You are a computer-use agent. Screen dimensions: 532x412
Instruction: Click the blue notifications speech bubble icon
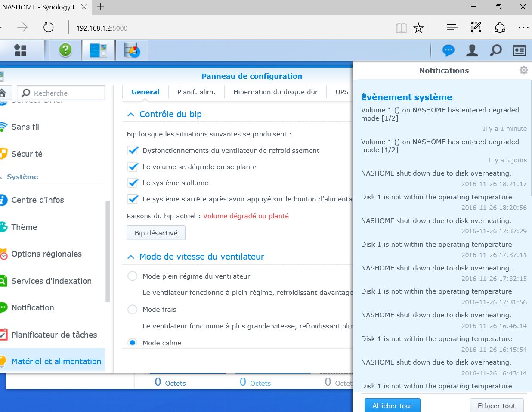pos(448,50)
